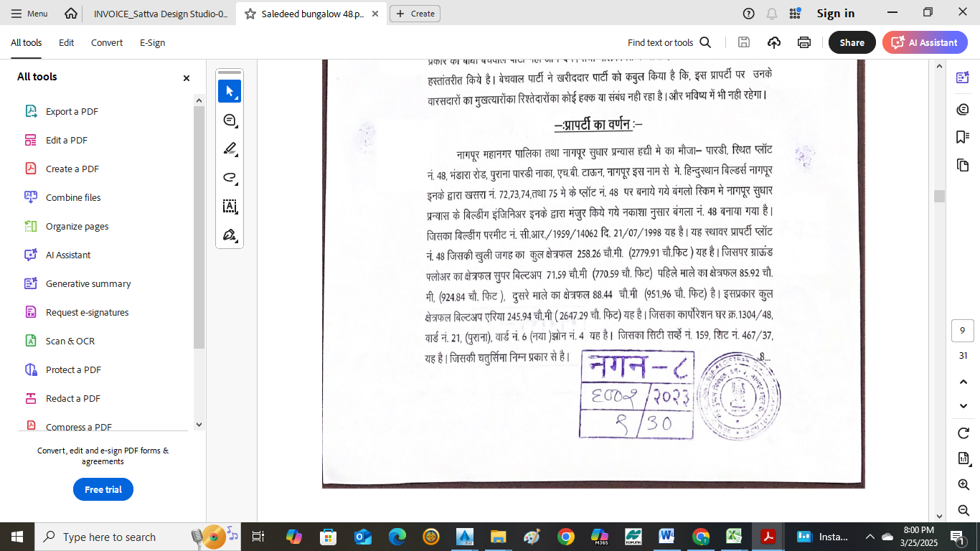This screenshot has height=551, width=980.
Task: Print the document using printer icon
Action: 804,42
